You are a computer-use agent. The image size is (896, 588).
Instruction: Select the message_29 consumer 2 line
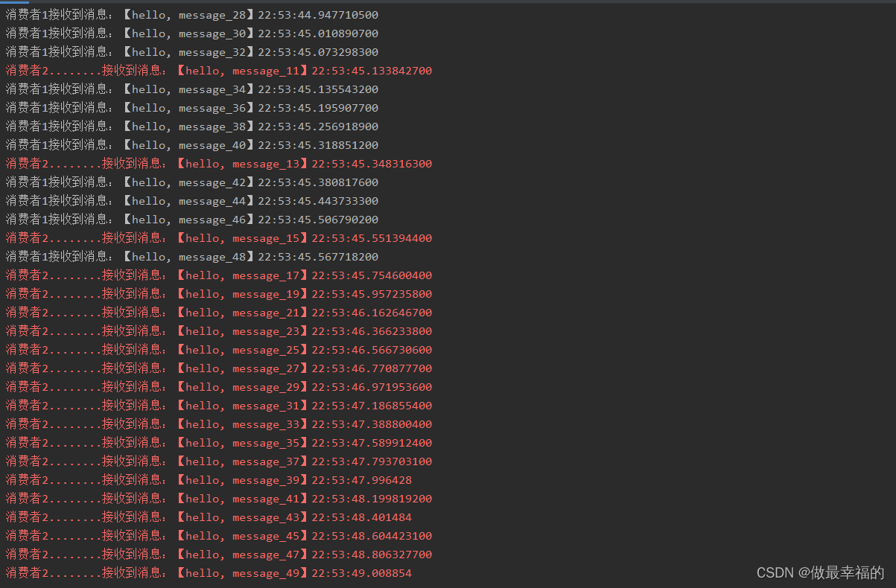coord(219,387)
